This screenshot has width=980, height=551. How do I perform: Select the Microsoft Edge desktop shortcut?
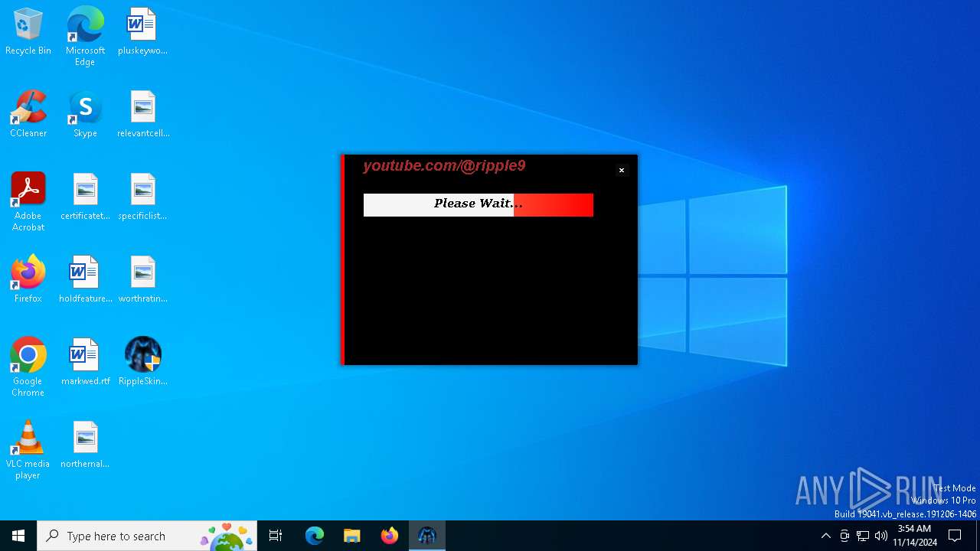(x=85, y=36)
